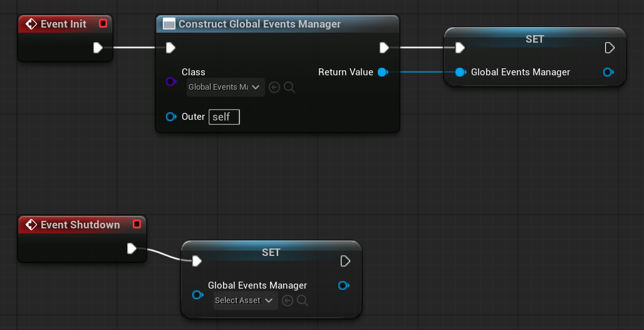Click the top SET node's execution output pin
The height and width of the screenshot is (330, 644).
610,48
